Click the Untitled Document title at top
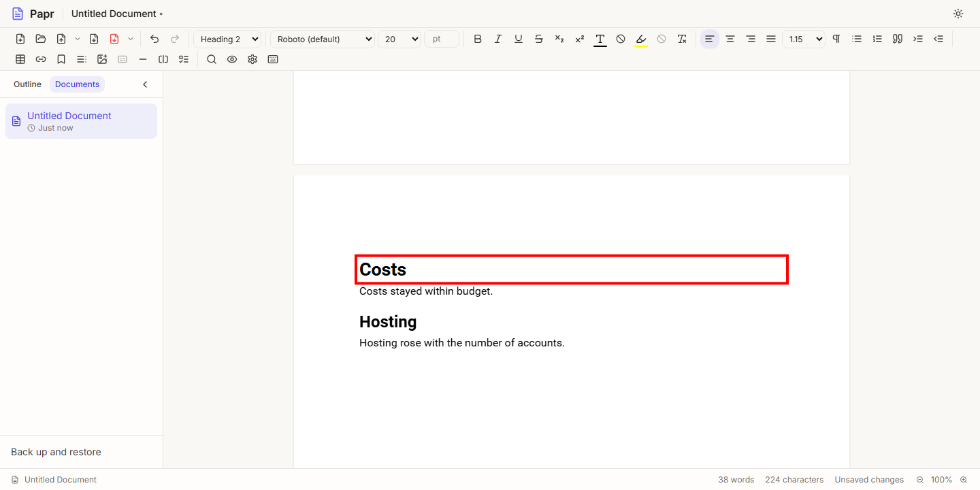 114,14
